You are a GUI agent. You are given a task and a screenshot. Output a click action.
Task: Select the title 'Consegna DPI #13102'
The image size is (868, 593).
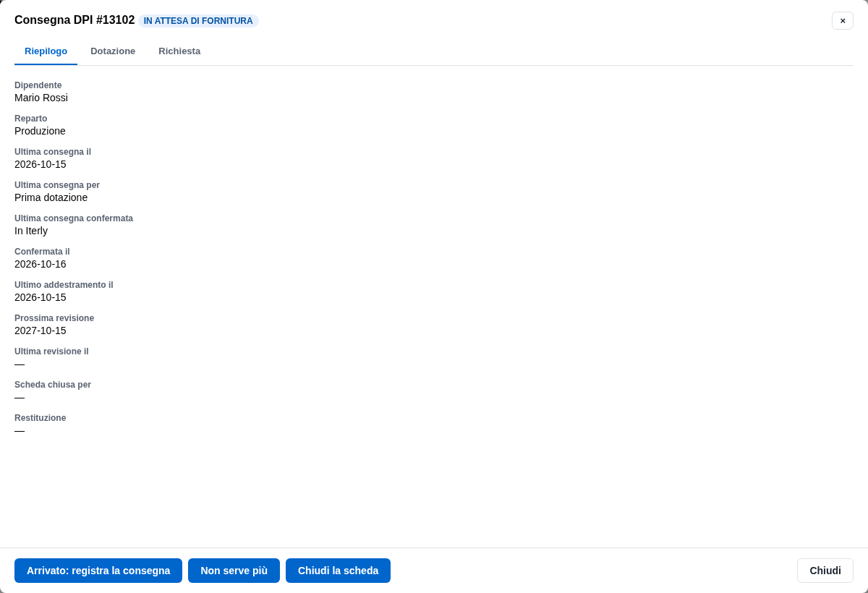[75, 20]
